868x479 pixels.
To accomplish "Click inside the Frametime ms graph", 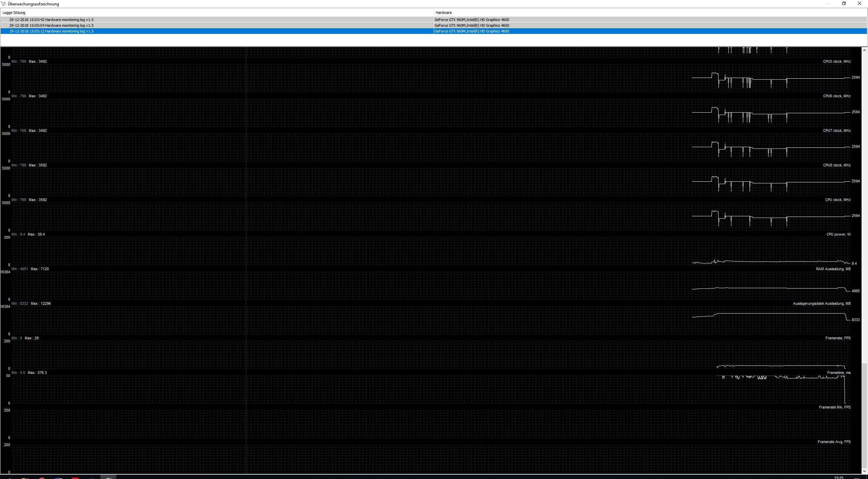I will pyautogui.click(x=407, y=389).
